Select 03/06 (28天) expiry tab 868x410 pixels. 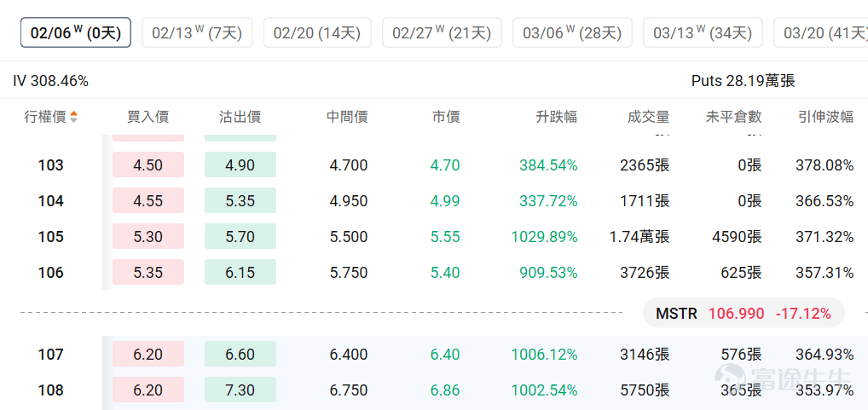[572, 32]
